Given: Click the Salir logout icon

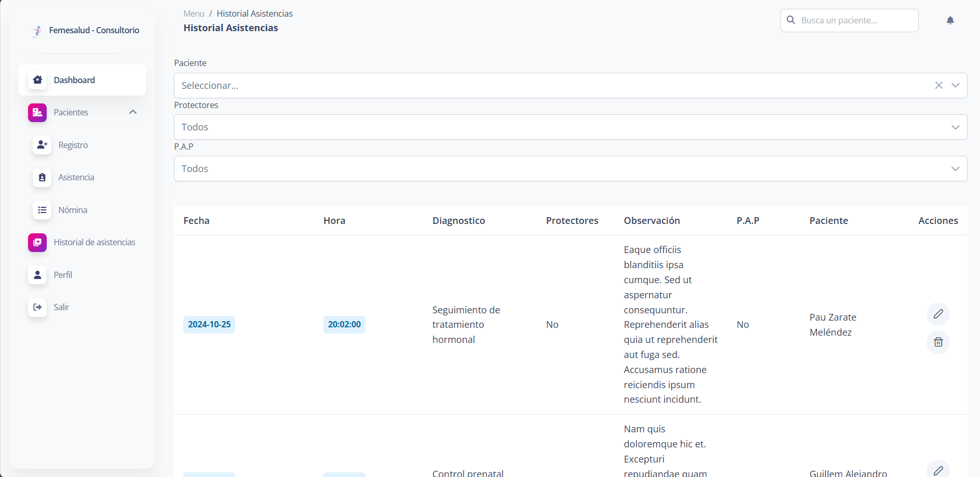Looking at the screenshot, I should tap(37, 307).
